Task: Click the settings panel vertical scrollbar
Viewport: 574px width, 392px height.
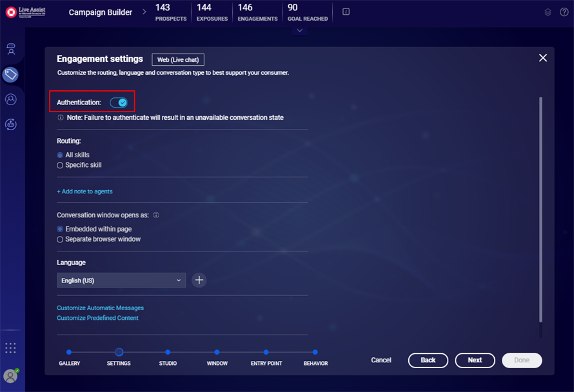Action: tap(540, 213)
